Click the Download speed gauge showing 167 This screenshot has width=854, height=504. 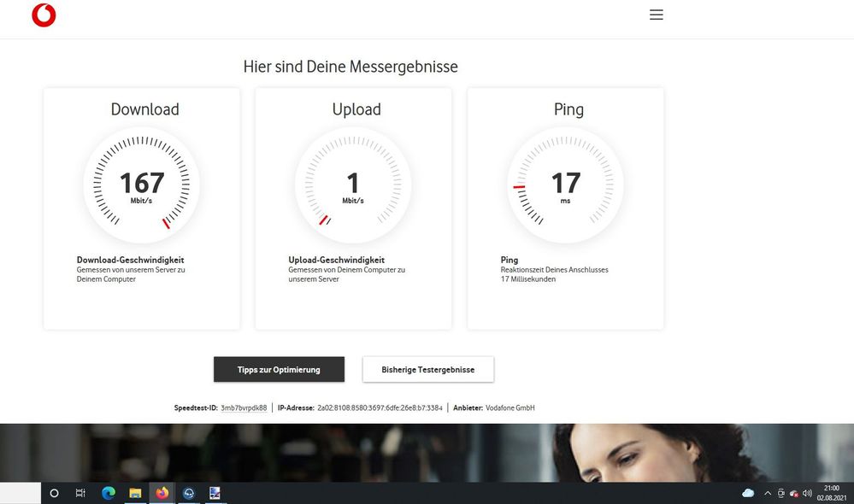click(142, 185)
